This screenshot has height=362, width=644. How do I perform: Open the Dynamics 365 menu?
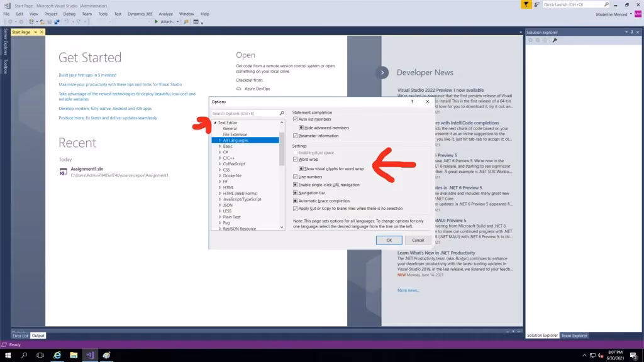[x=140, y=14]
